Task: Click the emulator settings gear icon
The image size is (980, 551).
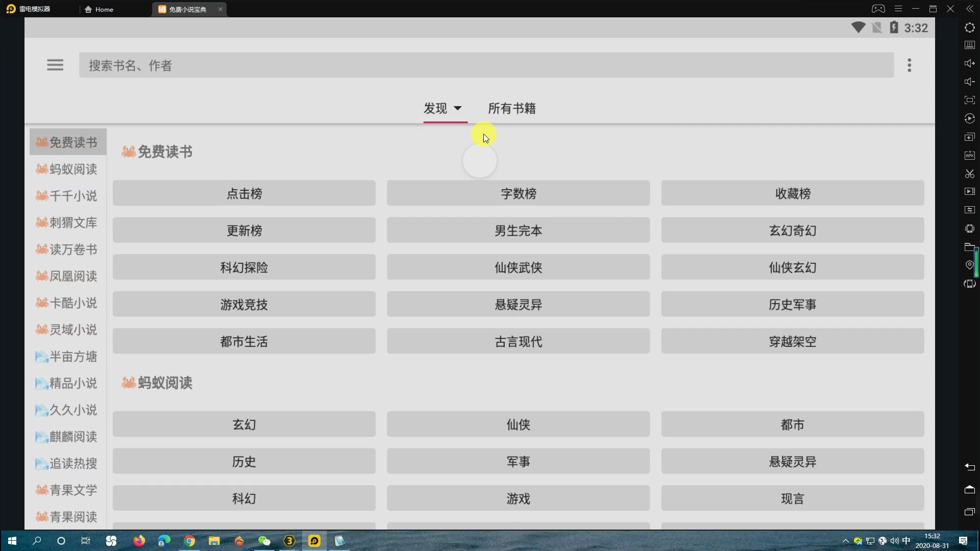Action: [x=969, y=28]
